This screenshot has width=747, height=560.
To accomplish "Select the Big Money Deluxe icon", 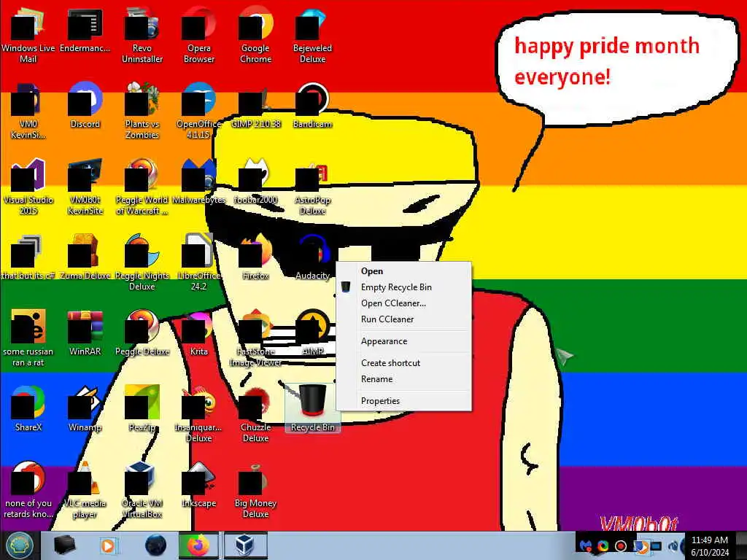I will pyautogui.click(x=256, y=489).
